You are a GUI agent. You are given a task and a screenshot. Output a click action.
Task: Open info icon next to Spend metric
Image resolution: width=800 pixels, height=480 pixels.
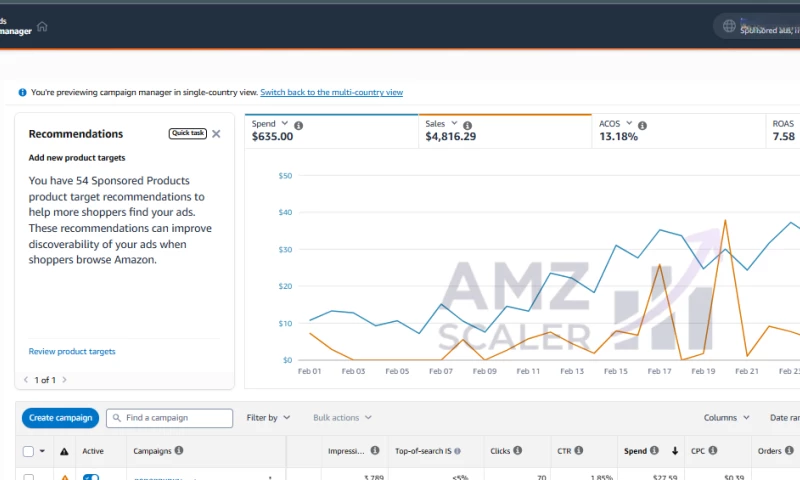point(298,125)
